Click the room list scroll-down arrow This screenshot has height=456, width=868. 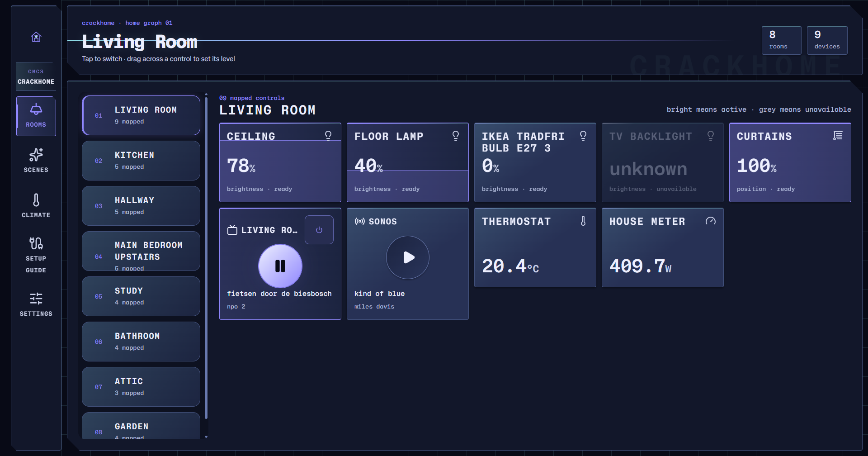206,437
